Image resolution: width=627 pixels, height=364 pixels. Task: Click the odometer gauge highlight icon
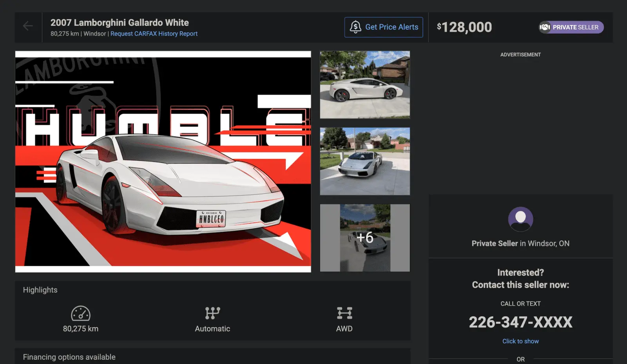[x=81, y=313]
